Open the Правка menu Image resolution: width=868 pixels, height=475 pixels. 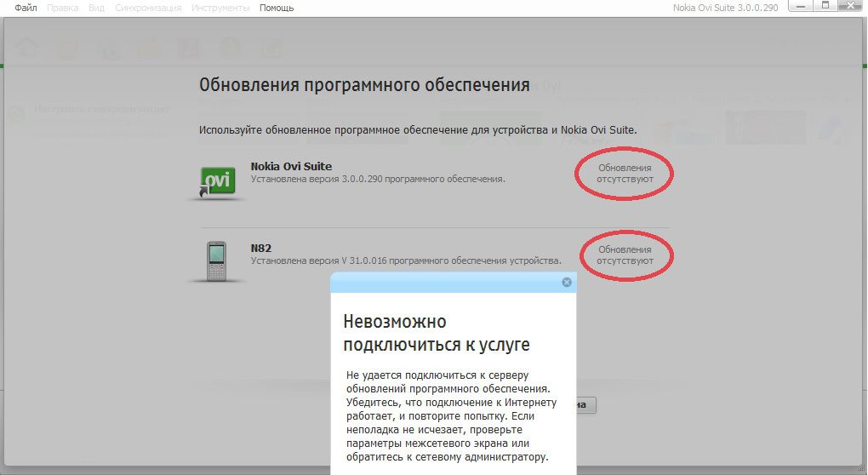click(63, 8)
